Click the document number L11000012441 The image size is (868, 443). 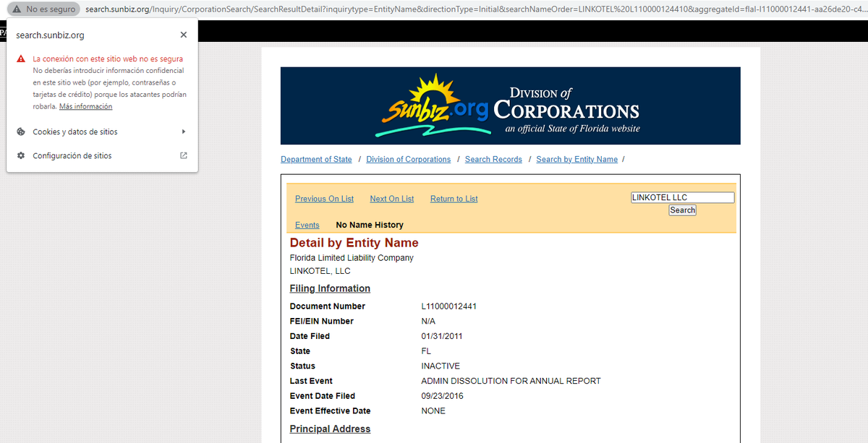point(448,306)
